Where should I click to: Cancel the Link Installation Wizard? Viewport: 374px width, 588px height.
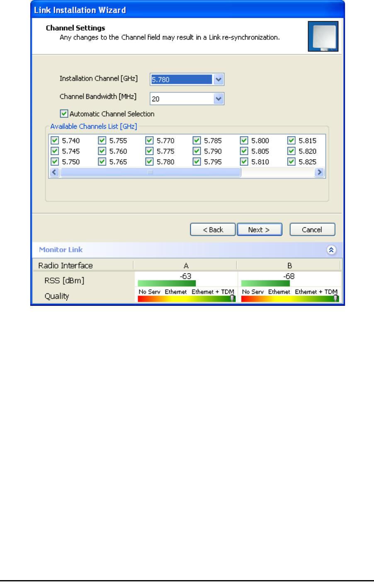tap(312, 229)
